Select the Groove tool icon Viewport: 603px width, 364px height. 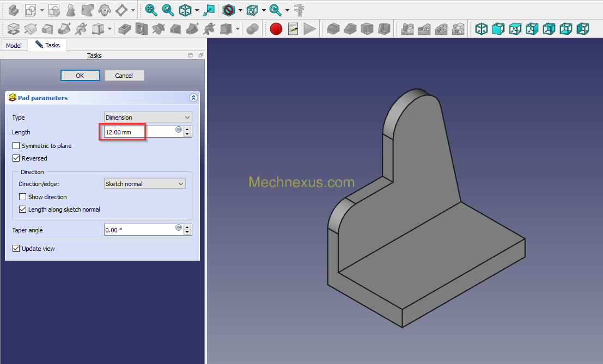(x=159, y=29)
